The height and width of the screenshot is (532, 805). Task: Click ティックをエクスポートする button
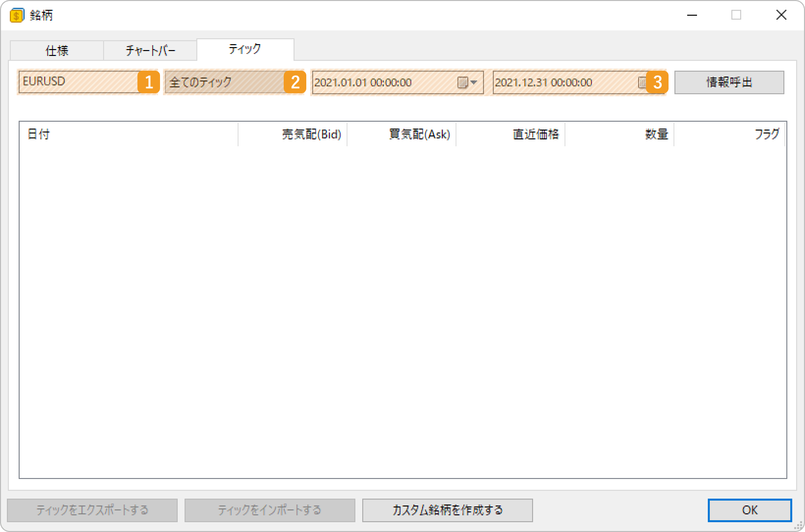click(x=92, y=510)
